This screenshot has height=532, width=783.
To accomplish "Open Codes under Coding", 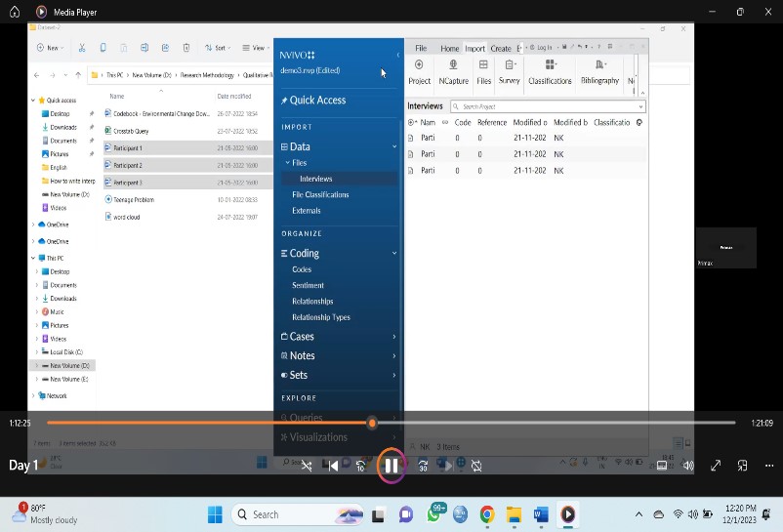I will tap(302, 269).
